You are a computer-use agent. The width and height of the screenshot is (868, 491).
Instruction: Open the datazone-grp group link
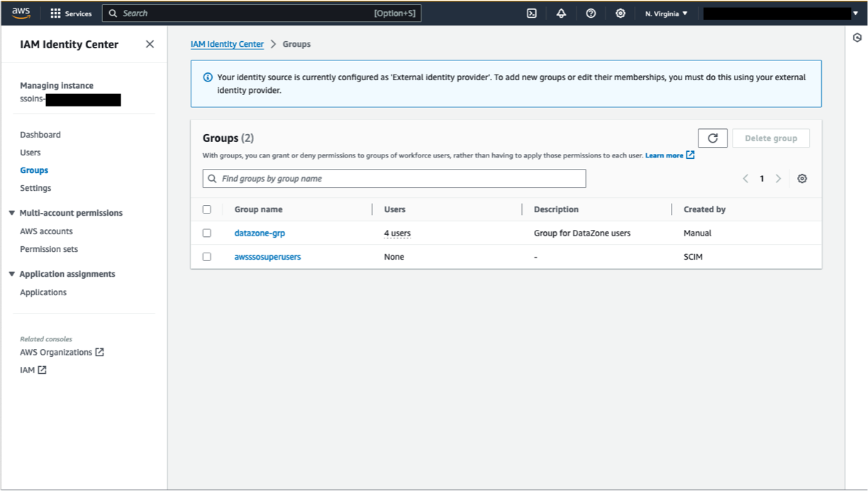coord(260,233)
